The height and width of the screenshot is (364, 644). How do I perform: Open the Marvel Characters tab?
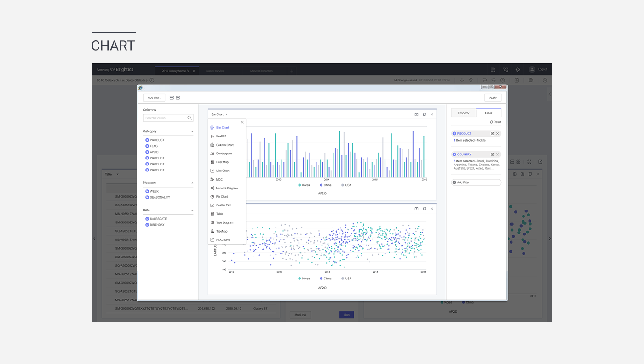coord(261,71)
